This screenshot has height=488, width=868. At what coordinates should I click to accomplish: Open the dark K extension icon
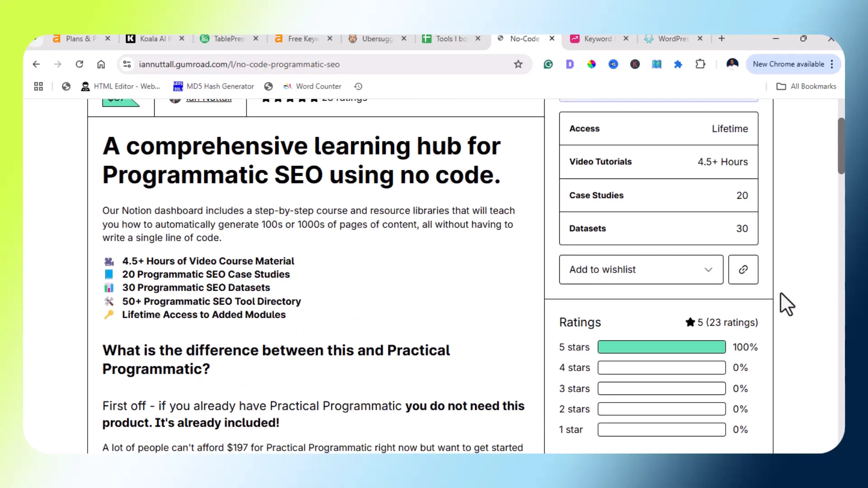coord(635,64)
